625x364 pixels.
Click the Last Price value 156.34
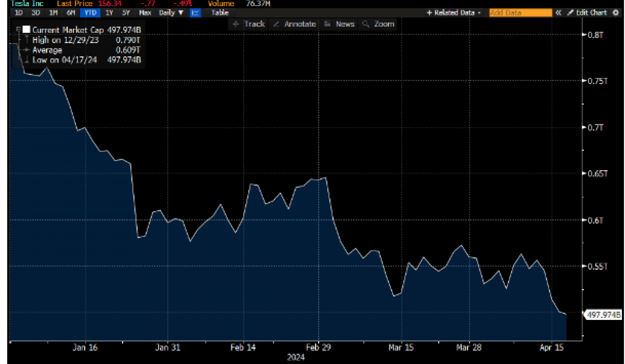click(110, 4)
